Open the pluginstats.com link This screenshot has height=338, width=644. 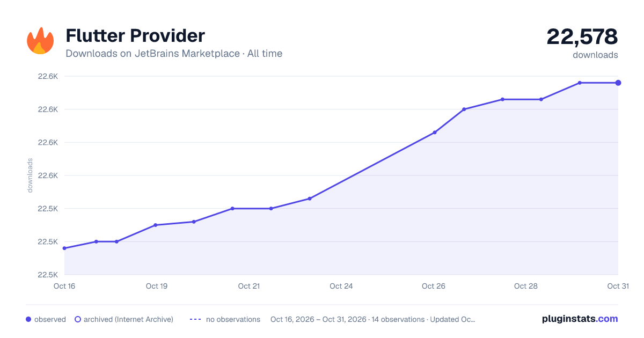coord(580,319)
